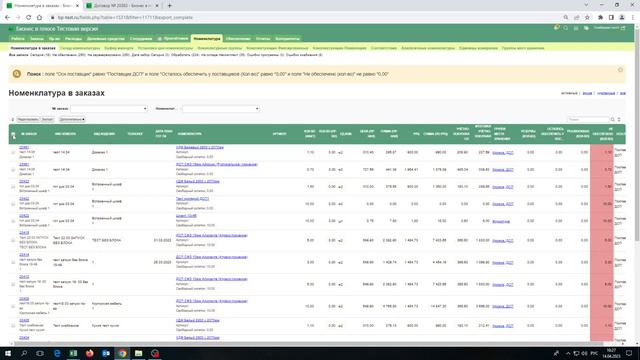The width and height of the screenshot is (640, 360).
Task: Show hidden system tray icons chevron
Action: pyautogui.click(x=568, y=353)
